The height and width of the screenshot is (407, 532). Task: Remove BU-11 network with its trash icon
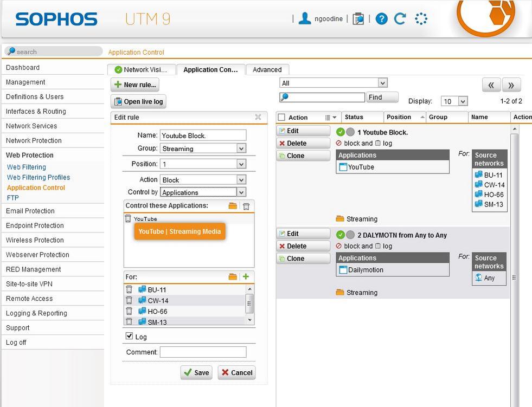129,289
